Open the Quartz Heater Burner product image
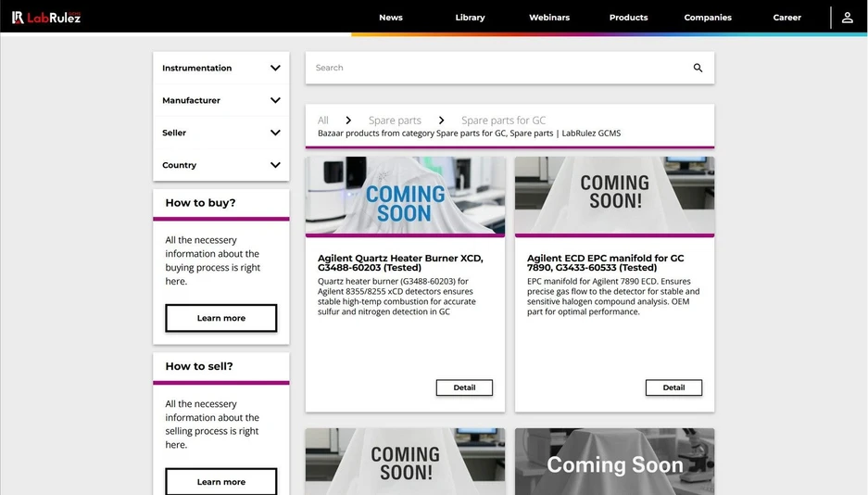Screen dimensions: 868x495 pos(405,196)
